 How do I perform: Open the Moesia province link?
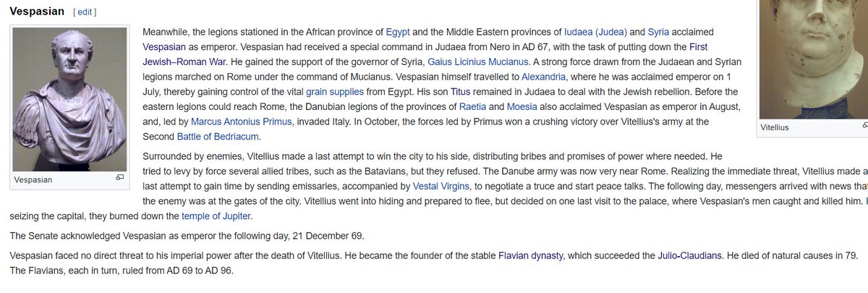coord(522,109)
